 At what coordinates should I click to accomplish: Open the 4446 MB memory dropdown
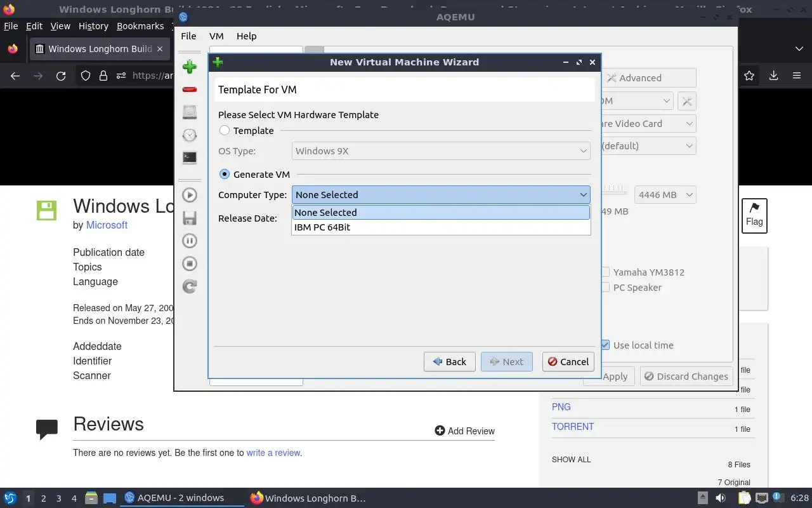665,195
